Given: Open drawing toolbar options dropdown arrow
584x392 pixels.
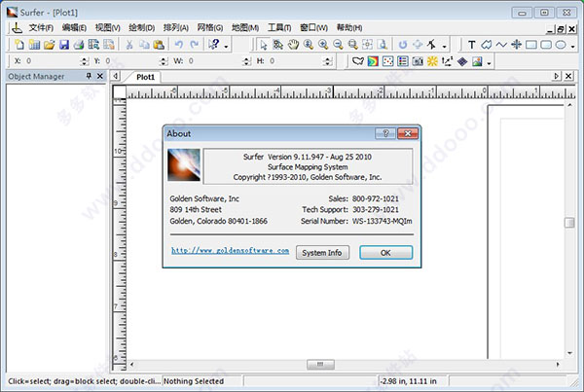Looking at the screenshot, I should coord(573,47).
